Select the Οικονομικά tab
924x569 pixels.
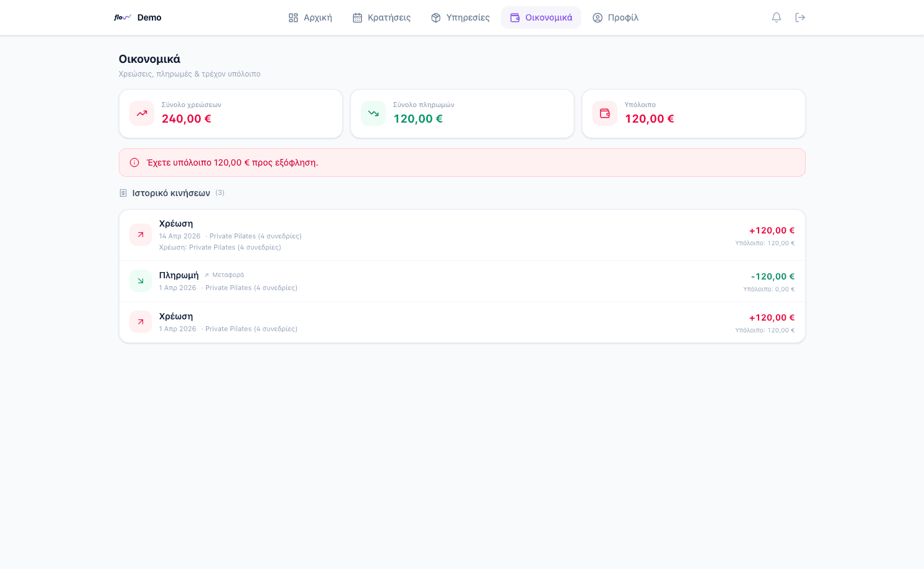point(541,17)
